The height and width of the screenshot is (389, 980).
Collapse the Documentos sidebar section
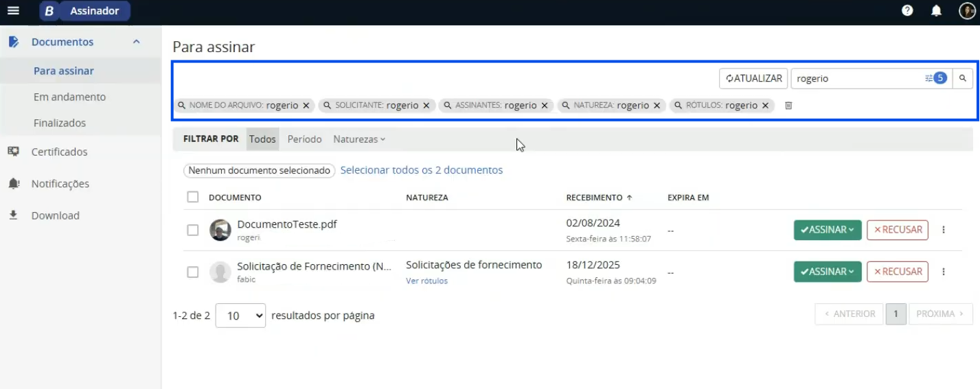[136, 42]
